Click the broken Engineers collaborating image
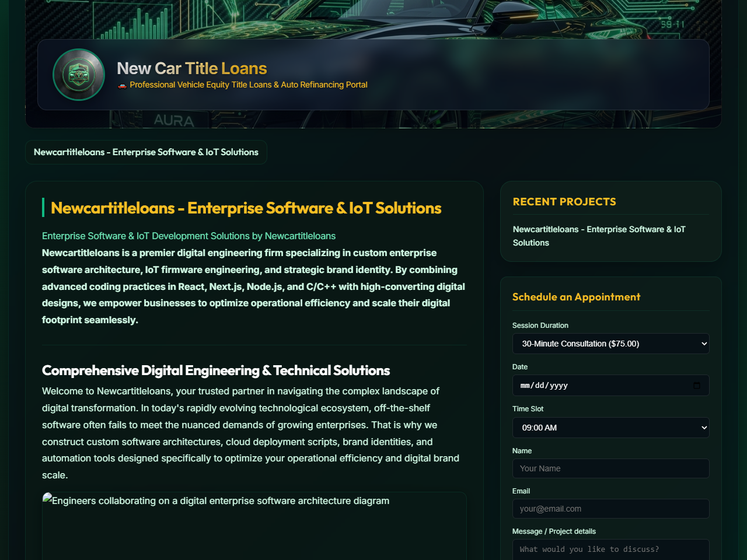 254,526
